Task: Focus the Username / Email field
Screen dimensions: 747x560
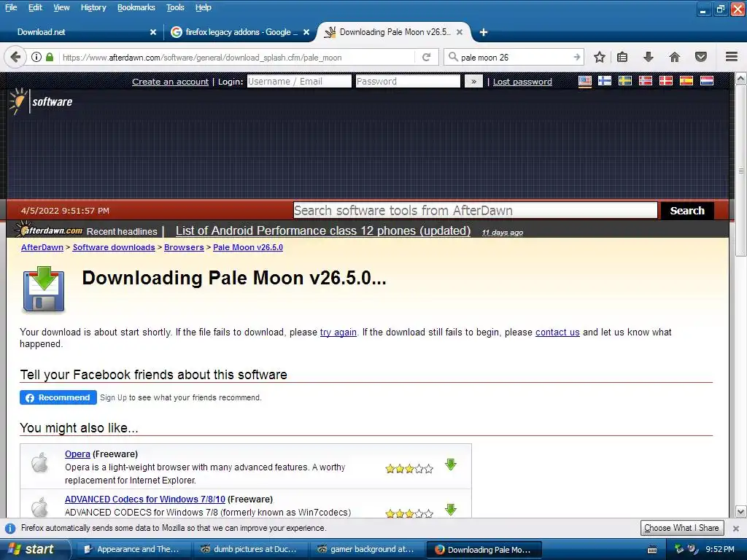Action: (x=299, y=82)
